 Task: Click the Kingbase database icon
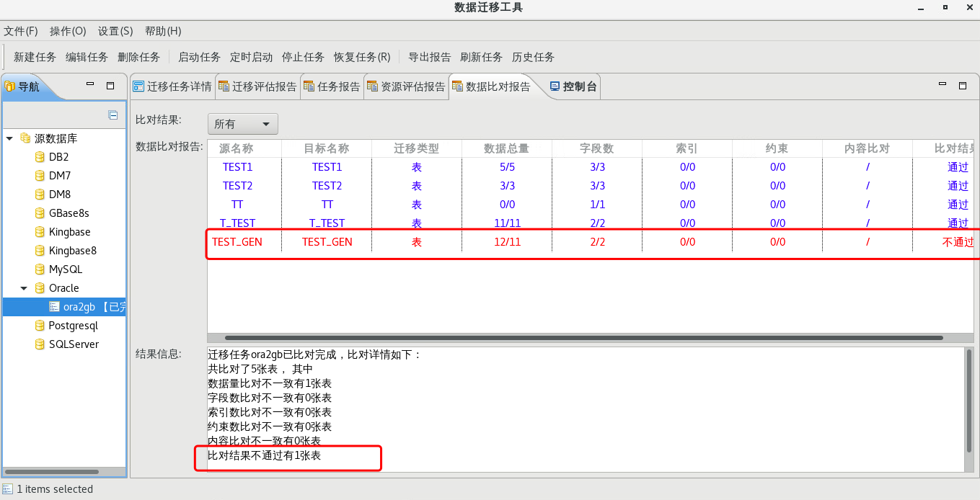point(40,232)
